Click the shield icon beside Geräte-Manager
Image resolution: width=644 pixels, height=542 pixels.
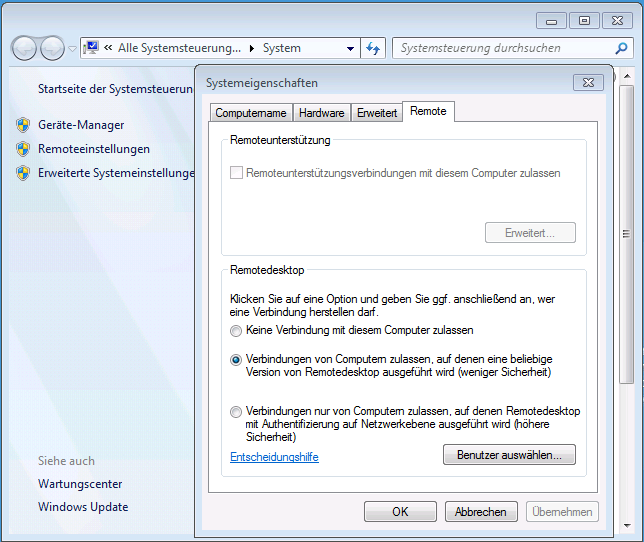pos(23,125)
